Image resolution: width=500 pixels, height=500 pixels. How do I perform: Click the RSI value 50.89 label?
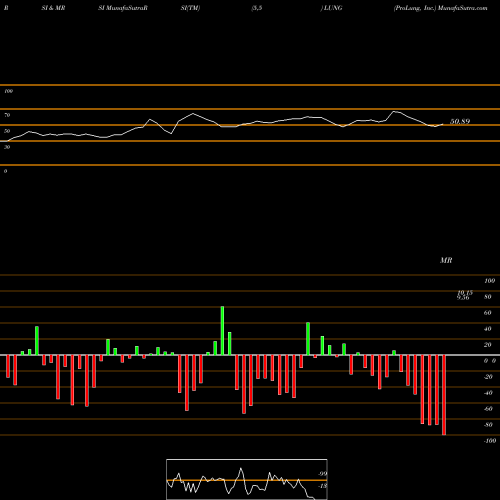(460, 121)
